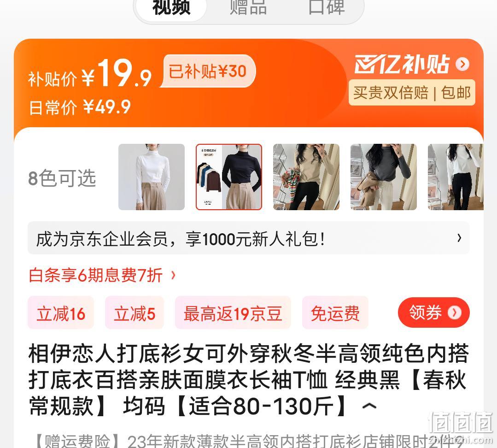Viewport: 497px width, 448px height.
Task: Select the white turtleneck color thumbnail
Action: (152, 177)
